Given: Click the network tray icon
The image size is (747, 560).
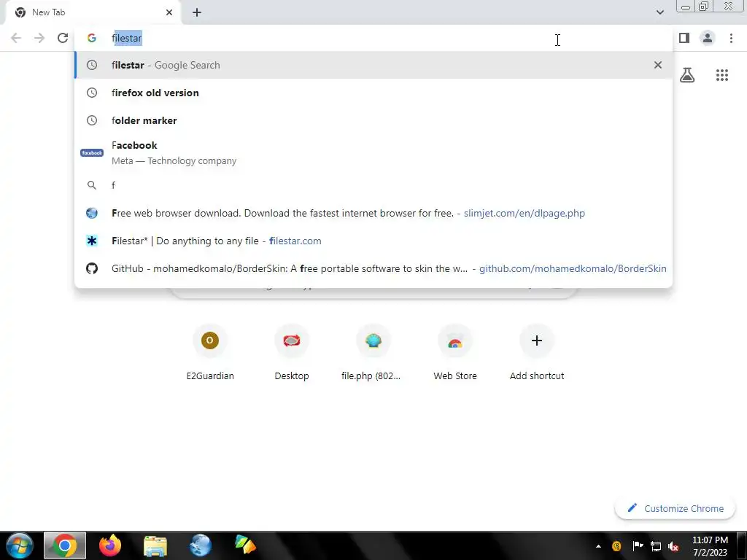Looking at the screenshot, I should coord(656,546).
